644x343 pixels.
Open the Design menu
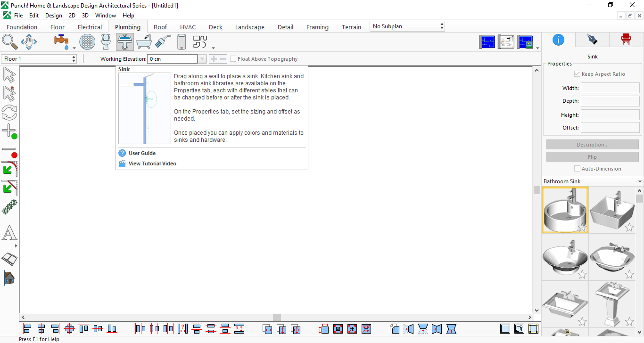coord(54,16)
